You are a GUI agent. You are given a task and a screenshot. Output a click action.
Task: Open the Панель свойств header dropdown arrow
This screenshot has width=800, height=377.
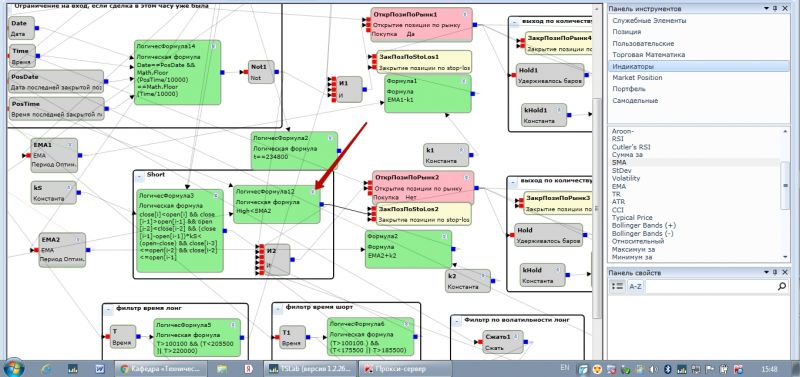[766, 273]
